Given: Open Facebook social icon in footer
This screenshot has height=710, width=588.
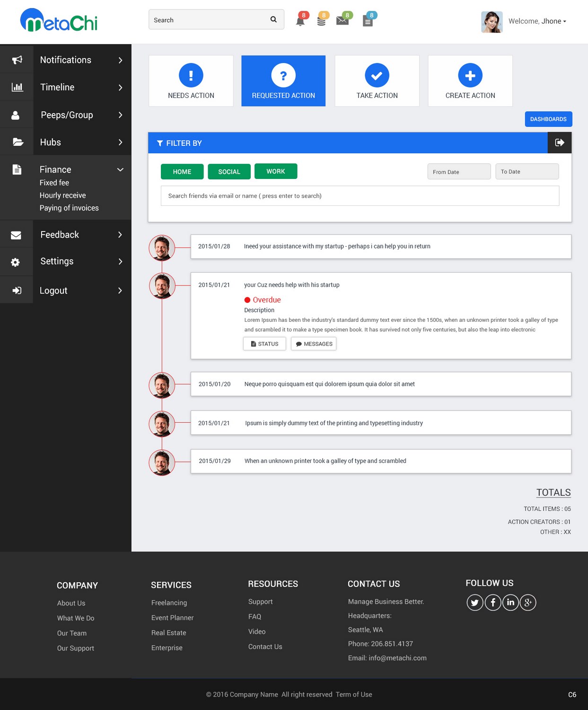Looking at the screenshot, I should click(x=493, y=603).
